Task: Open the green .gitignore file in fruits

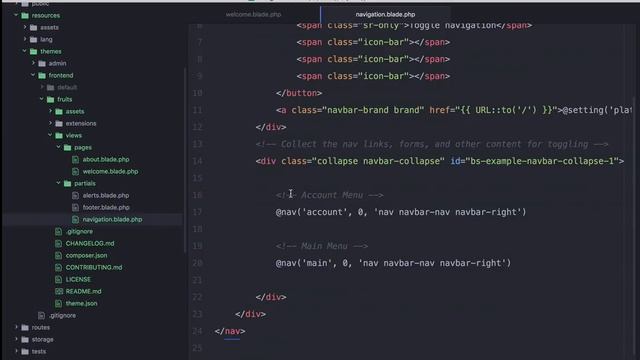Action: point(79,231)
